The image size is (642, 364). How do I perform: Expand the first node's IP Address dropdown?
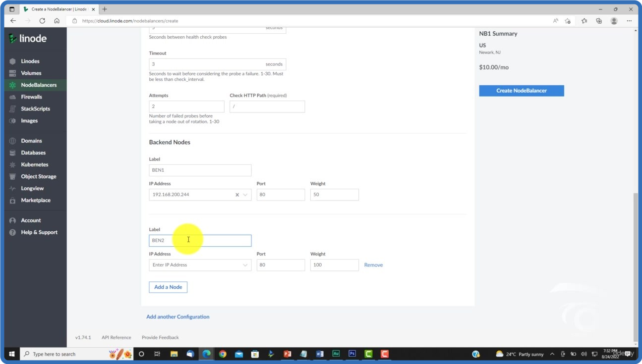[x=245, y=195]
